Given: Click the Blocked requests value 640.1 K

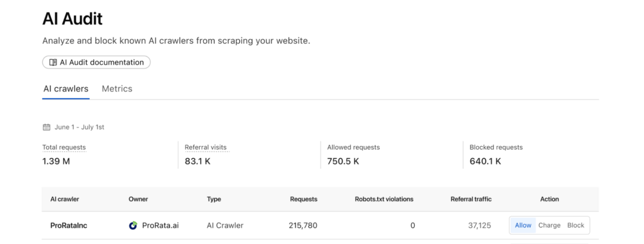Looking at the screenshot, I should [x=485, y=161].
